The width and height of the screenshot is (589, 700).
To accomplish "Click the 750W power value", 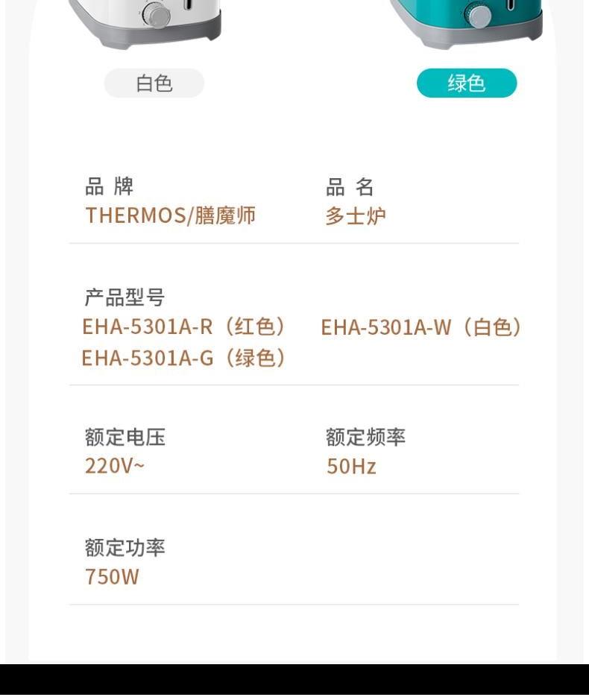I will pos(112,577).
